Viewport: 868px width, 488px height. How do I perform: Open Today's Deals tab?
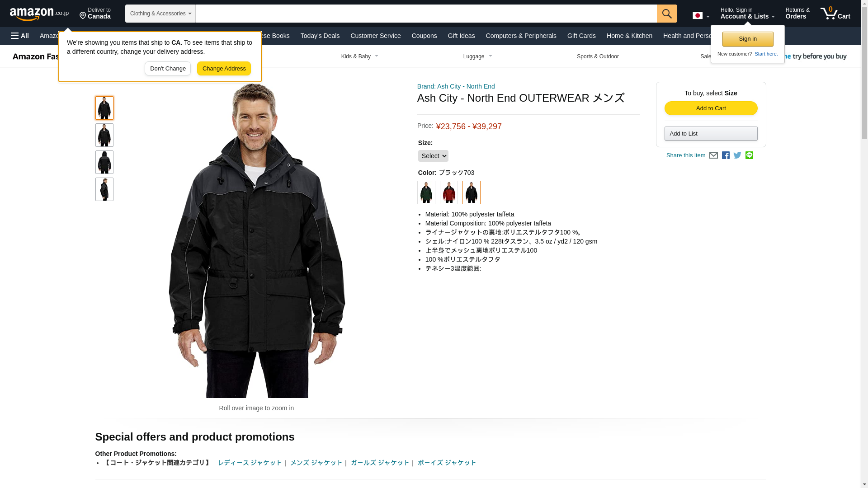pos(320,36)
